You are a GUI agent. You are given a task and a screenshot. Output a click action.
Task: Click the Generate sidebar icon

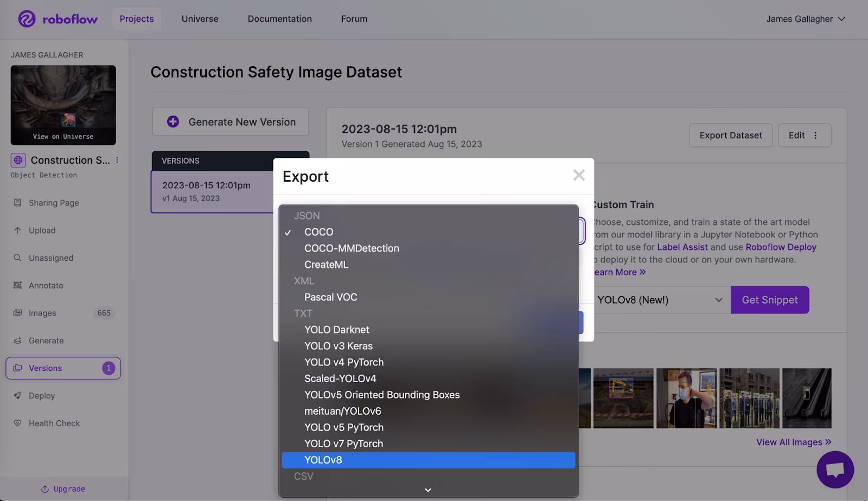17,341
